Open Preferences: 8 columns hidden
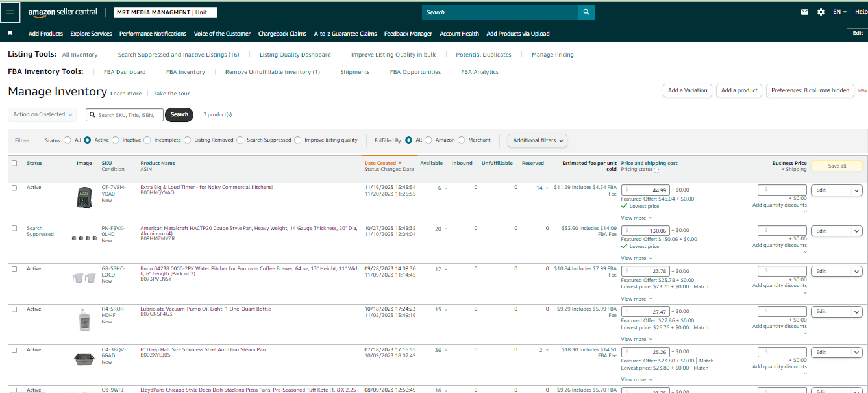Viewport: 868px width, 393px height. pos(810,90)
